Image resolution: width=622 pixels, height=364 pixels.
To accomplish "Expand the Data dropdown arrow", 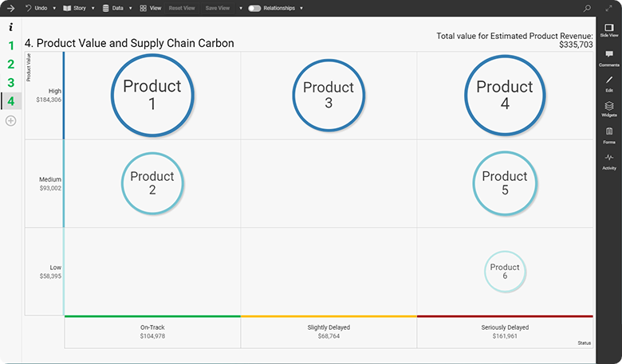I will 130,8.
